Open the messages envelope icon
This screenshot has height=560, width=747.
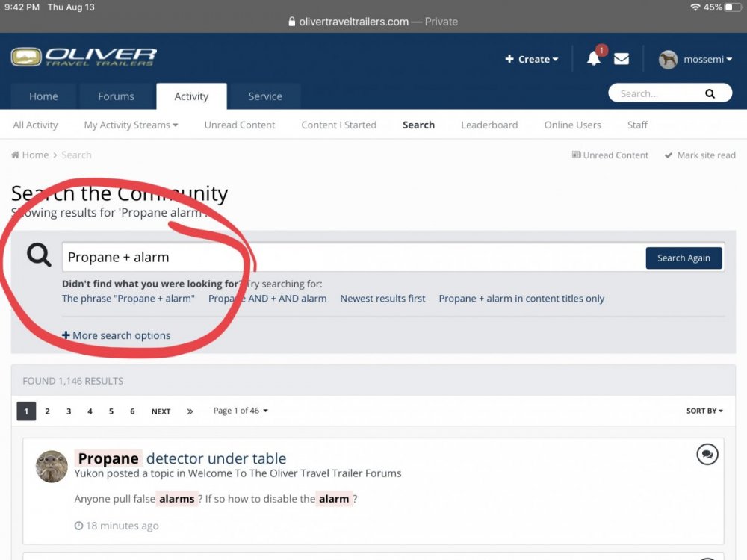622,59
